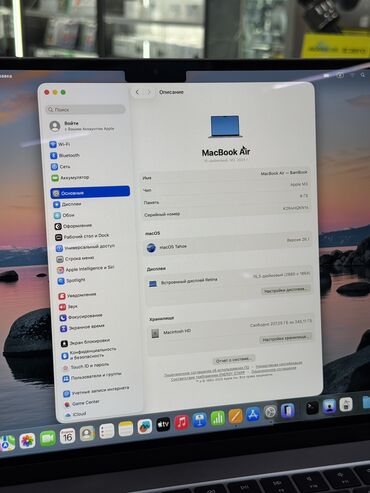Click the Настройки хранилища button
370x493 pixels.
286,338
